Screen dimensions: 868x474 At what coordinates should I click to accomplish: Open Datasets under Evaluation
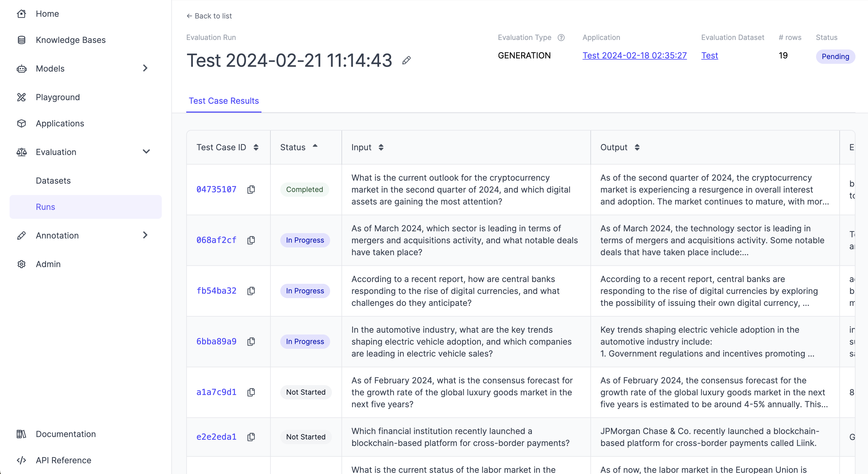pos(53,181)
